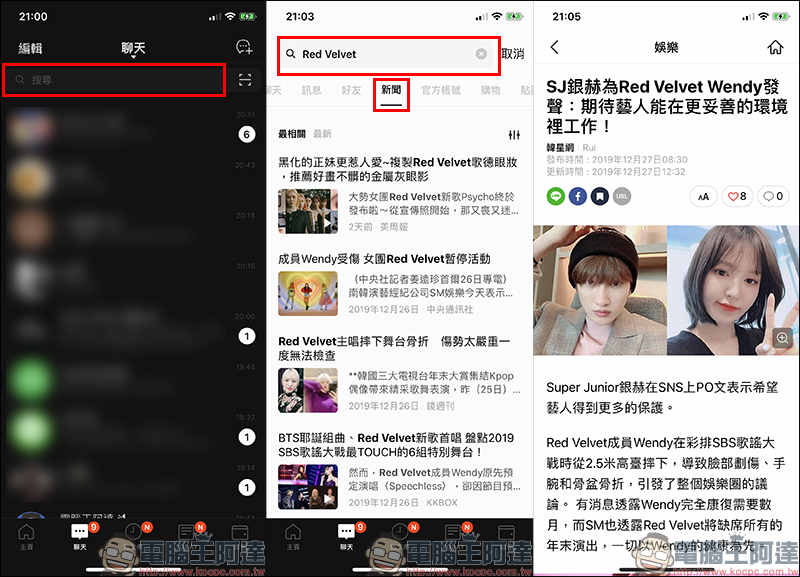The height and width of the screenshot is (577, 800).
Task: Change font size with the AA button
Action: pos(703,196)
